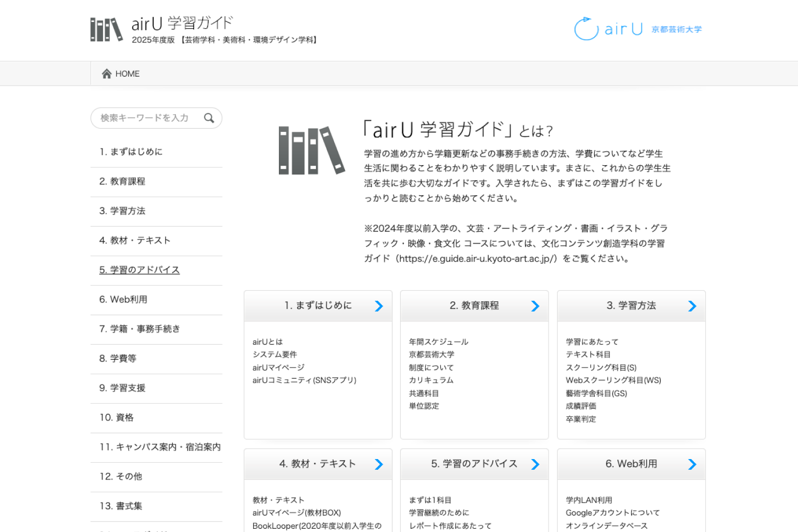Open the 3. 学習方法 card heading
The height and width of the screenshot is (532, 798).
pyautogui.click(x=631, y=306)
